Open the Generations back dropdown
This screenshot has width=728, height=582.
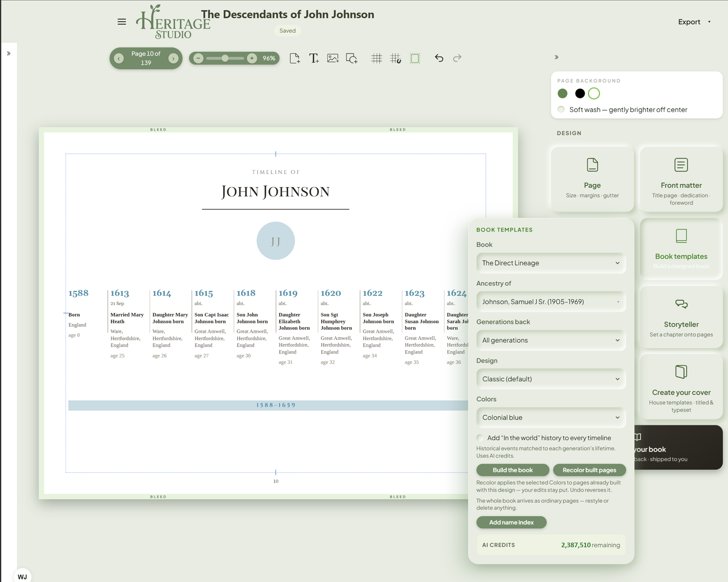551,340
